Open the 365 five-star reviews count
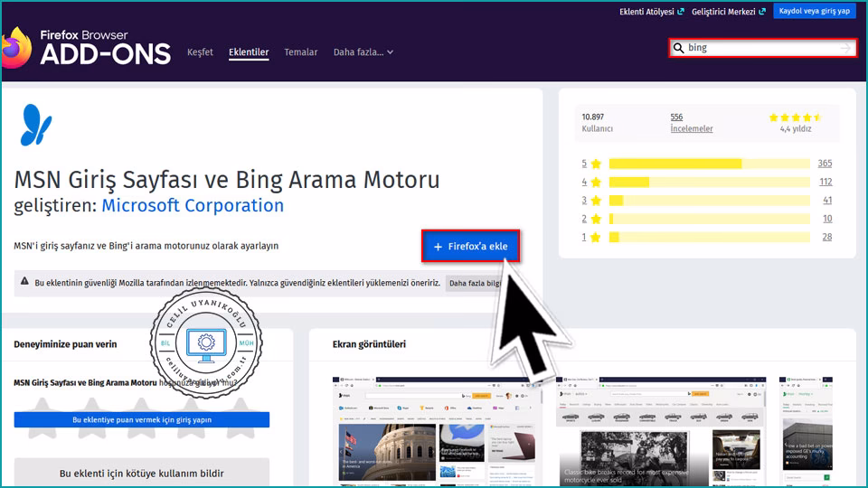Viewport: 868px width, 488px height. tap(825, 164)
